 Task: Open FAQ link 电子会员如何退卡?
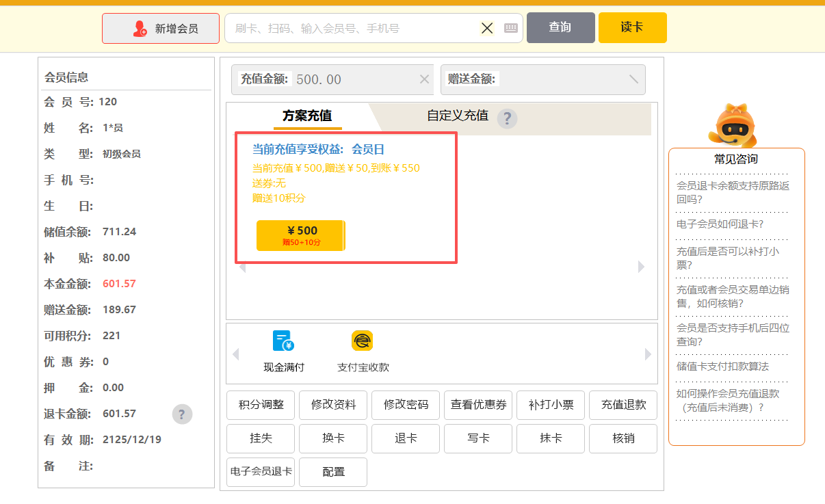(720, 224)
